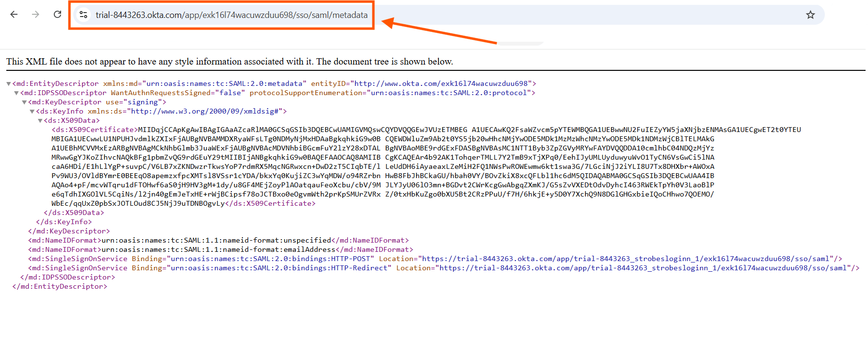The width and height of the screenshot is (868, 345).
Task: Click the closing /ds:X509Certificate tag
Action: point(270,203)
